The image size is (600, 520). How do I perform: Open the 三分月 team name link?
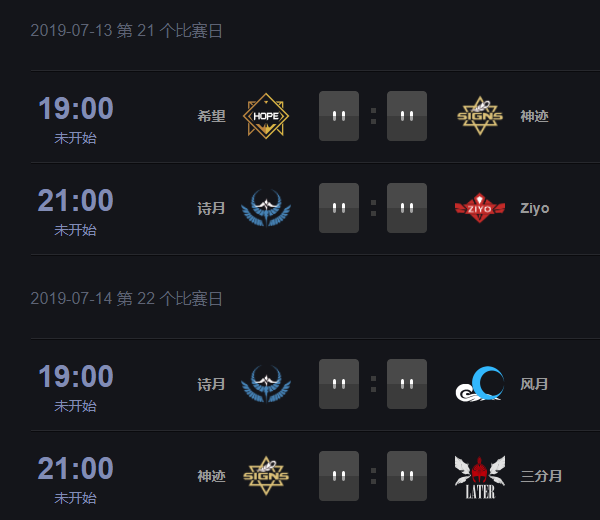[x=542, y=476]
